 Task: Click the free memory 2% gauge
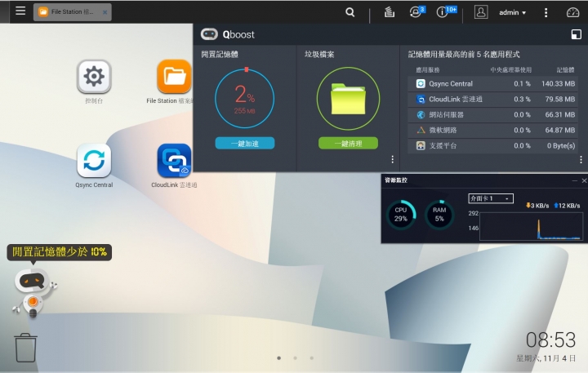(x=244, y=99)
